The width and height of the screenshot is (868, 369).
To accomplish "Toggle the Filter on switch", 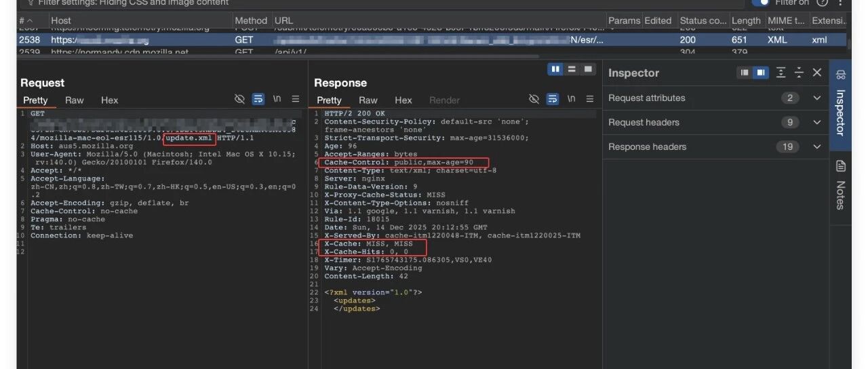I will 761,3.
